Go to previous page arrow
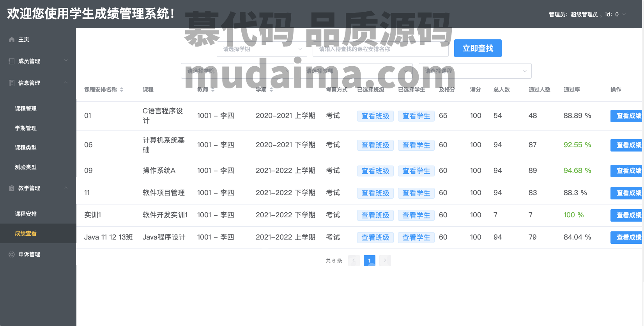Viewport: 644px width, 326px height. [x=354, y=261]
